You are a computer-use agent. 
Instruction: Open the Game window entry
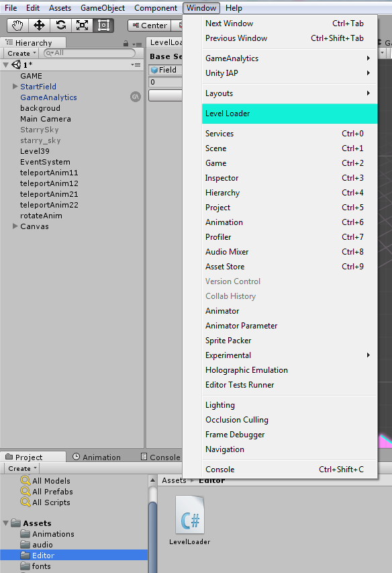coord(289,163)
